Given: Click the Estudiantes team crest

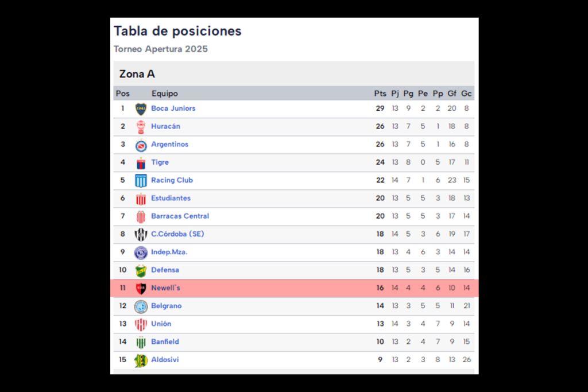Looking at the screenshot, I should pyautogui.click(x=141, y=199).
